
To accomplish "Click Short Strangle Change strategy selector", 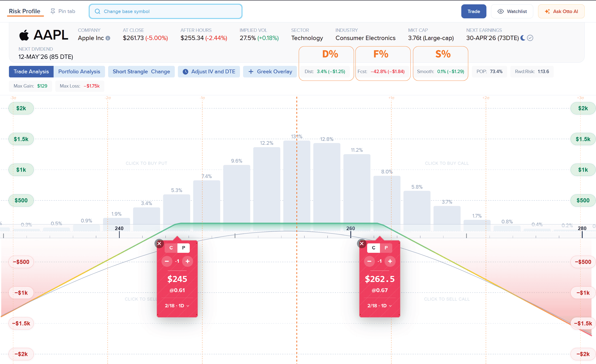I will point(141,72).
